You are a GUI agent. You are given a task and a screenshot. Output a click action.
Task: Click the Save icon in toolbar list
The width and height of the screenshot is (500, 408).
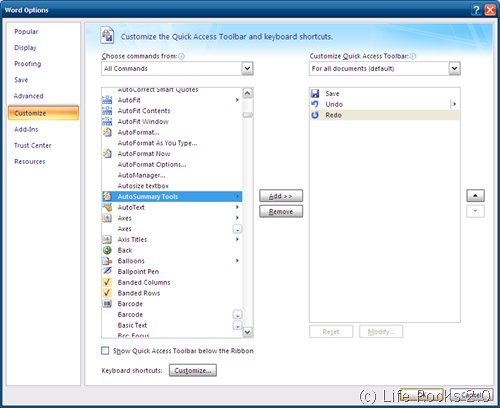click(315, 93)
